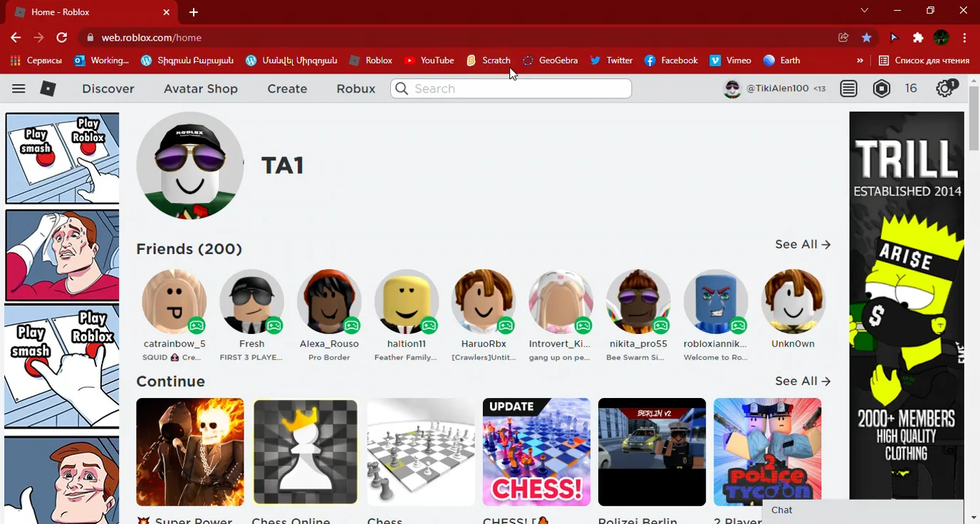Screen dimensions: 980x524
Task: Click See All next to Friends
Action: pos(803,244)
